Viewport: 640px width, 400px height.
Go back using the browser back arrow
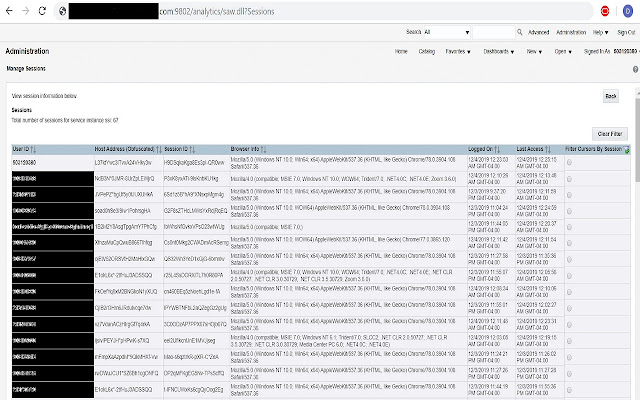coord(9,11)
